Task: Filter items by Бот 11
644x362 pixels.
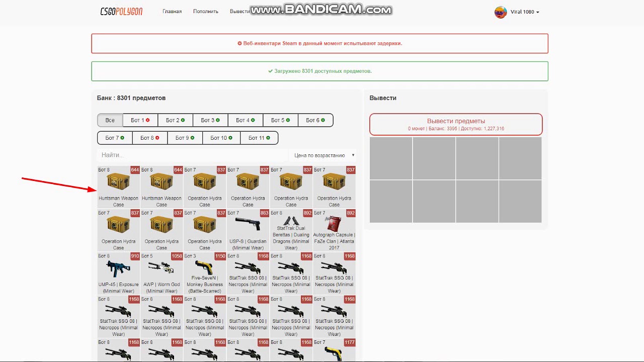Action: (259, 138)
